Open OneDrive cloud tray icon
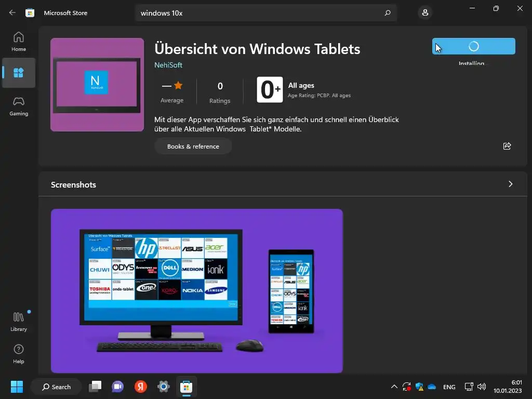 pyautogui.click(x=432, y=387)
